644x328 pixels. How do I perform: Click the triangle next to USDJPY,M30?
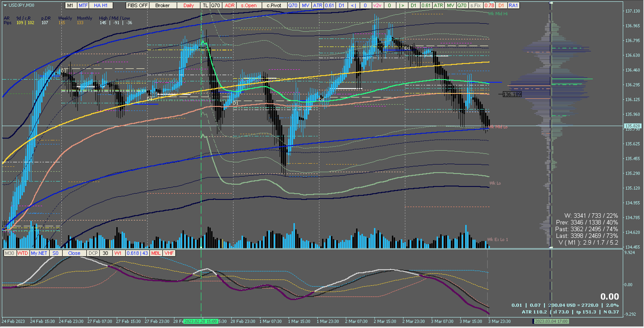[x=5, y=5]
